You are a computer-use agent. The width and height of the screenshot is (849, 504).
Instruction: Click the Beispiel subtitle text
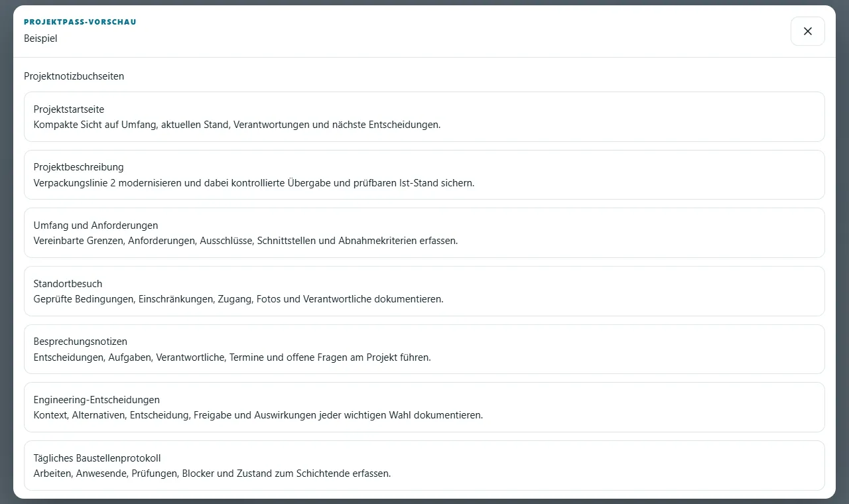[x=40, y=38]
